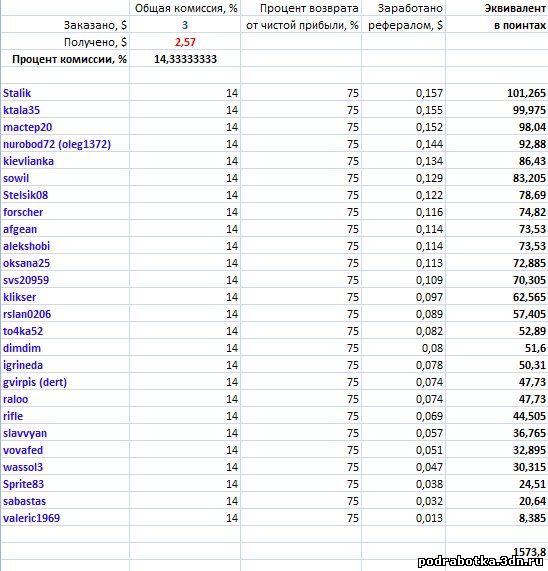Click nurobod72 (oleg1372) link

point(57,145)
